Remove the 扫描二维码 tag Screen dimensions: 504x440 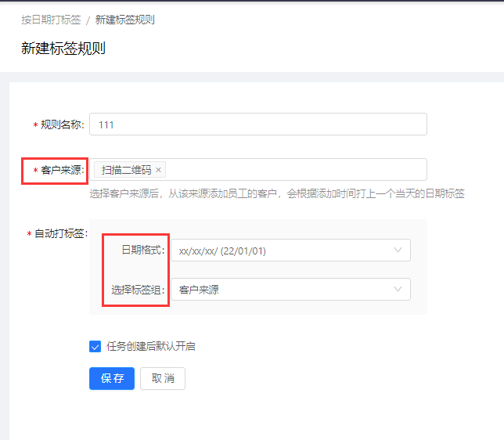(x=158, y=170)
